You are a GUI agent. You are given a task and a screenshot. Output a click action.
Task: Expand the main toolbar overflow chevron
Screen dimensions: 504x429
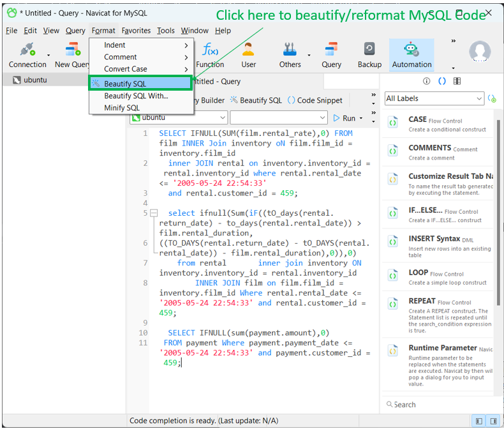[453, 41]
